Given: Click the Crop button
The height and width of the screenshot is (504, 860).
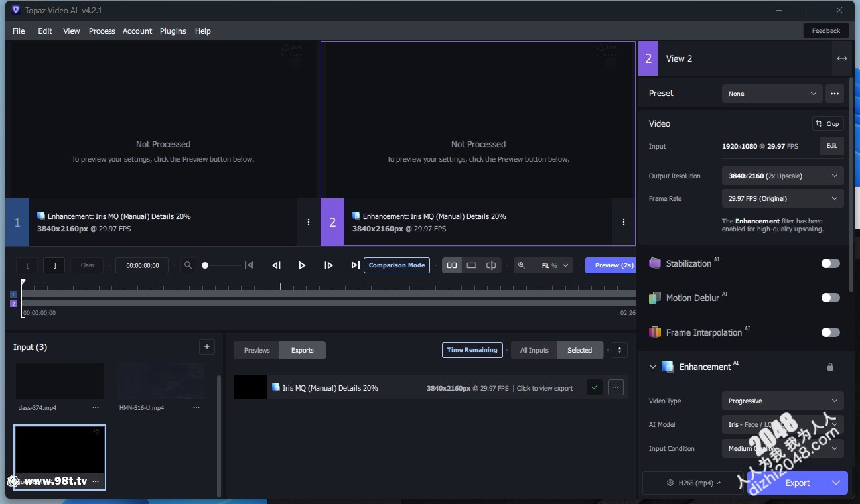Looking at the screenshot, I should tap(828, 123).
